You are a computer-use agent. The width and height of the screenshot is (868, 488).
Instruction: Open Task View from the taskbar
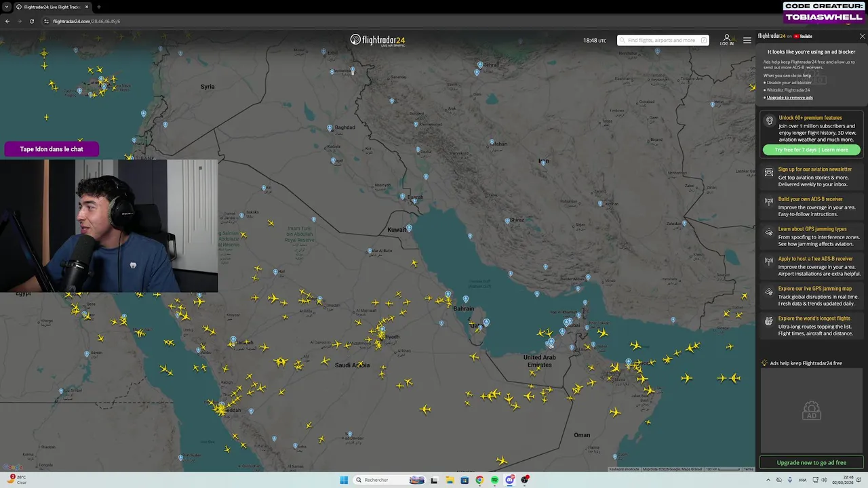pos(434,480)
